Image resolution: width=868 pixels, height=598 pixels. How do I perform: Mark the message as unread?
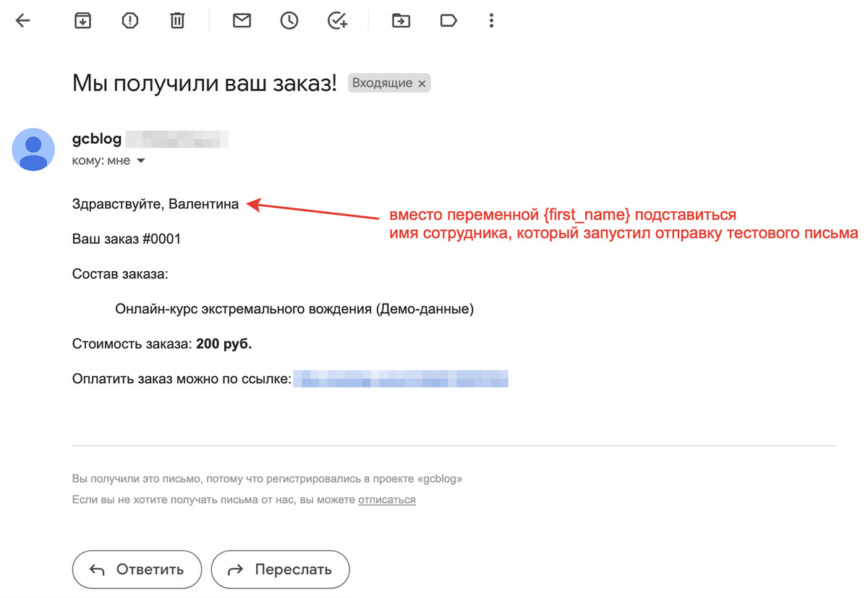pyautogui.click(x=242, y=21)
